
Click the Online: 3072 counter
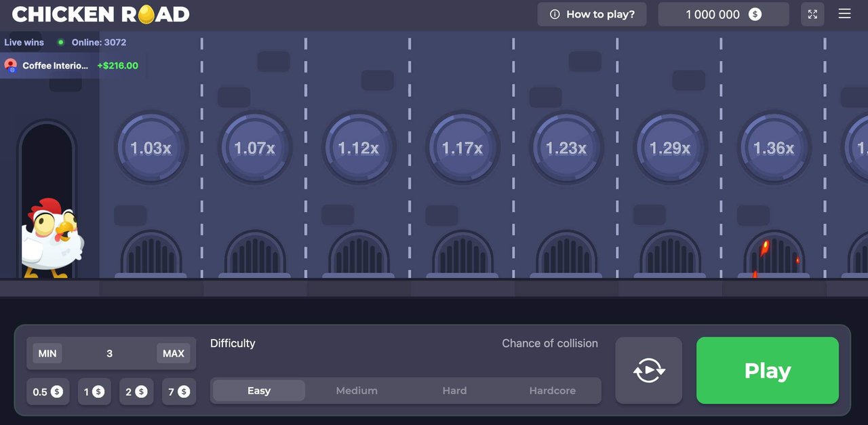click(99, 42)
